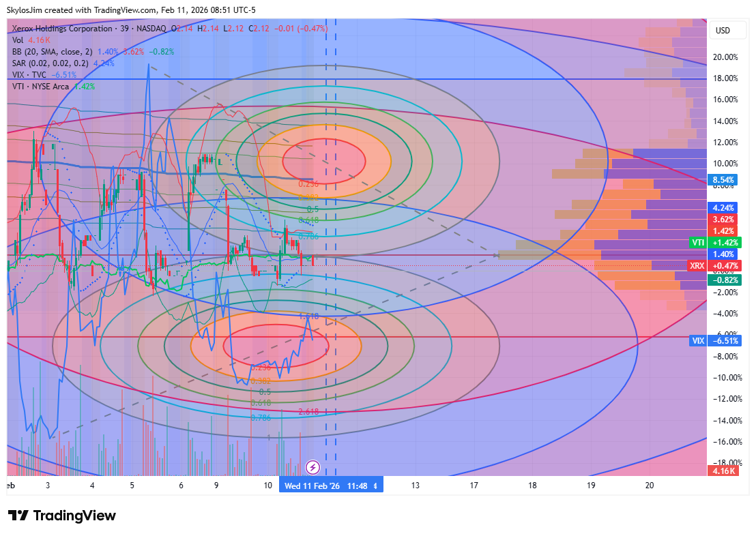Click the 4.24% SAR scale label
The height and width of the screenshot is (536, 756).
(x=723, y=208)
